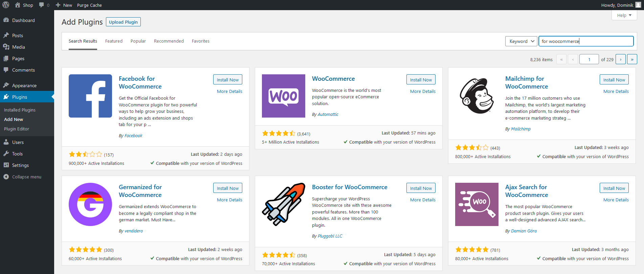
Task: Install Mailchimp for WooCommerce plugin
Action: point(614,80)
